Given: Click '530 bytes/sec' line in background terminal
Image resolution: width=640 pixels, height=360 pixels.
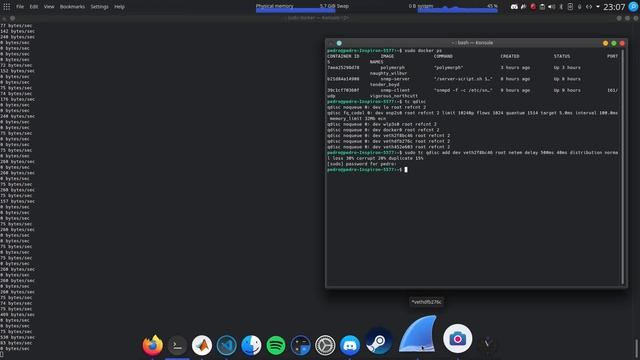Looking at the screenshot, I should point(17,338).
